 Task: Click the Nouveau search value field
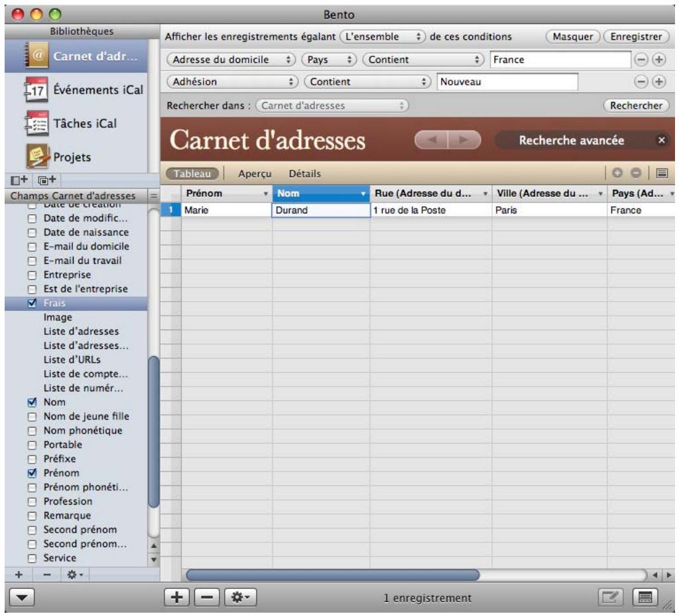(x=507, y=82)
